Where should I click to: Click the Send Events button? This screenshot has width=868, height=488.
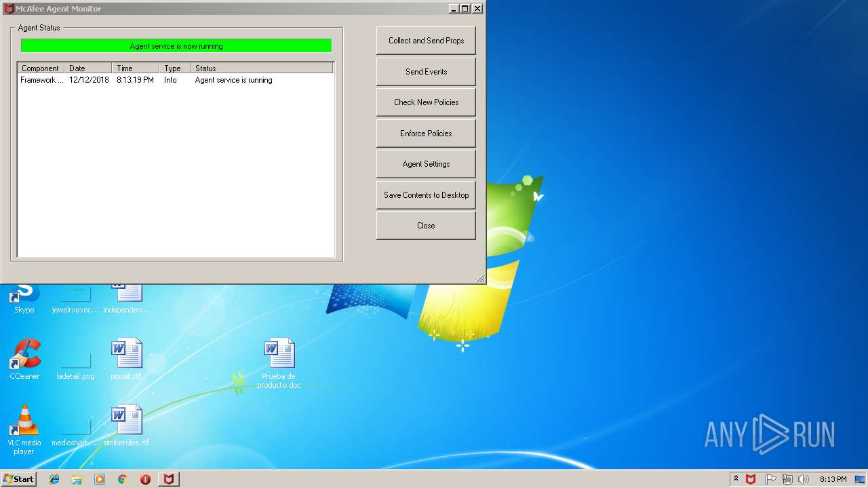click(x=426, y=71)
